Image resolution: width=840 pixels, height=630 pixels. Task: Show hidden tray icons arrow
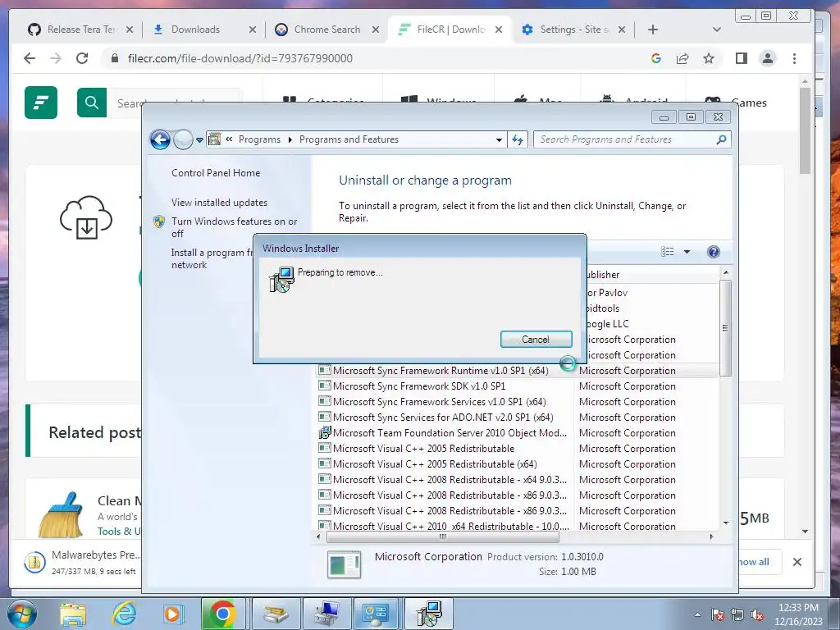pos(697,614)
